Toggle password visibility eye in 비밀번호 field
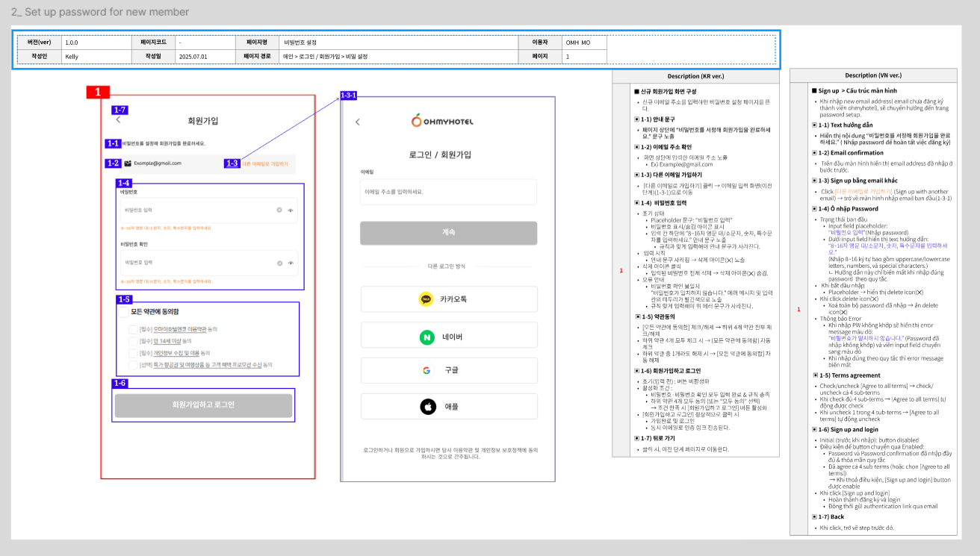This screenshot has height=556, width=980. coord(291,210)
